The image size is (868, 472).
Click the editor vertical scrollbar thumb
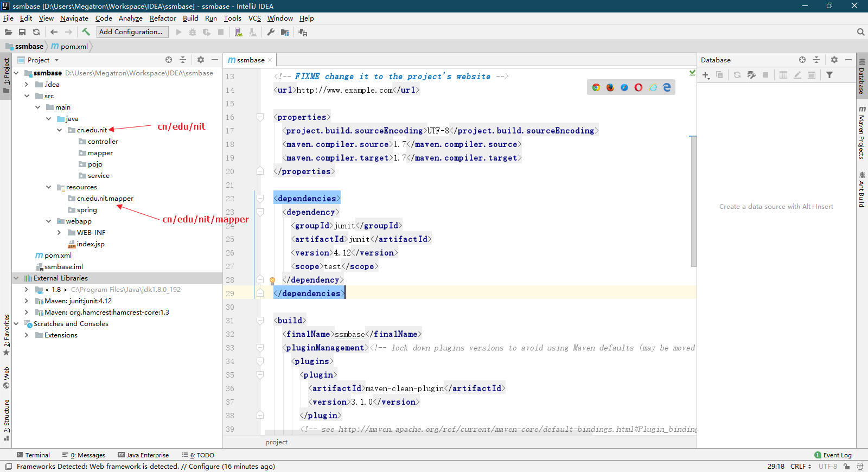click(x=693, y=201)
